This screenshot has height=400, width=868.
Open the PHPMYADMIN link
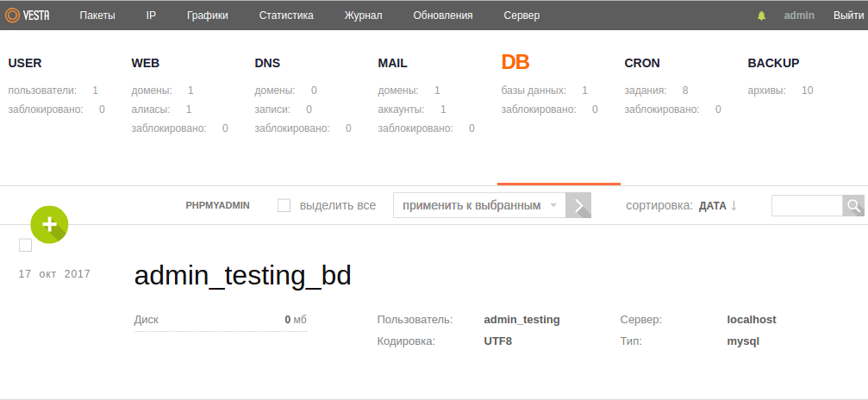click(x=217, y=205)
